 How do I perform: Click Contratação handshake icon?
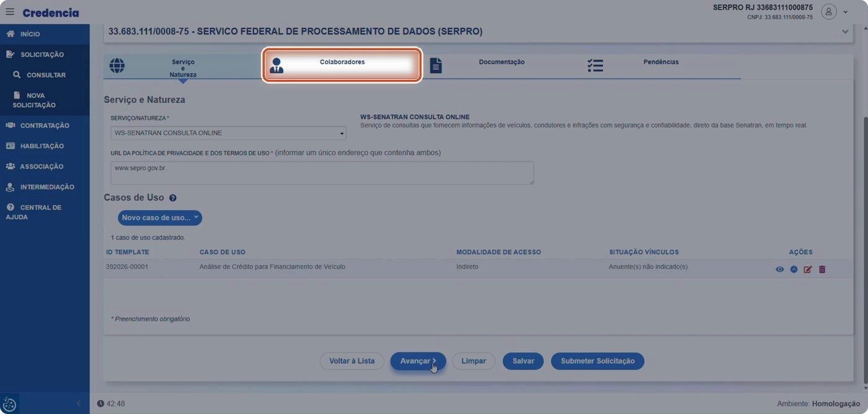coord(11,125)
